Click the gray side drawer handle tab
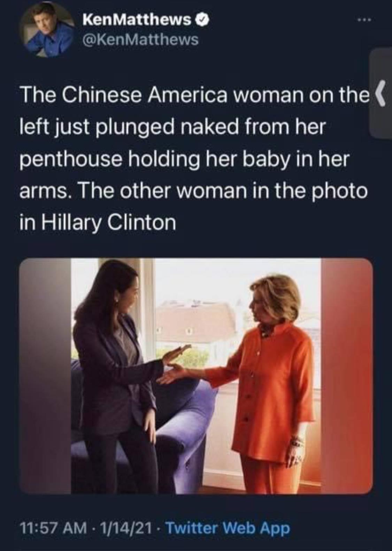Image resolution: width=392 pixels, height=551 pixels. (x=380, y=94)
